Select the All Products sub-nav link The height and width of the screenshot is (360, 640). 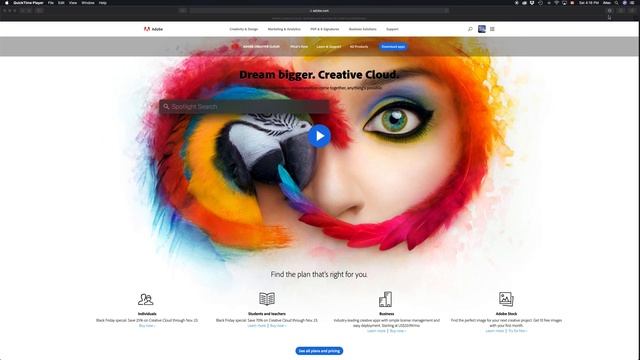(359, 47)
